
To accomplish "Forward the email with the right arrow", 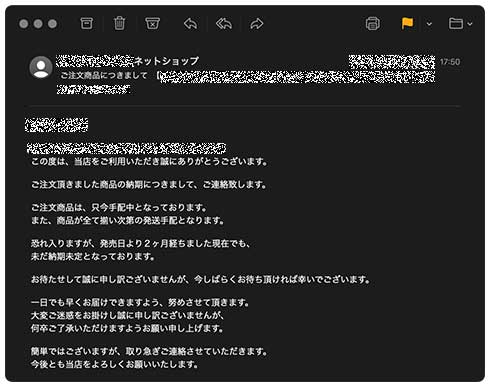I will click(x=257, y=24).
